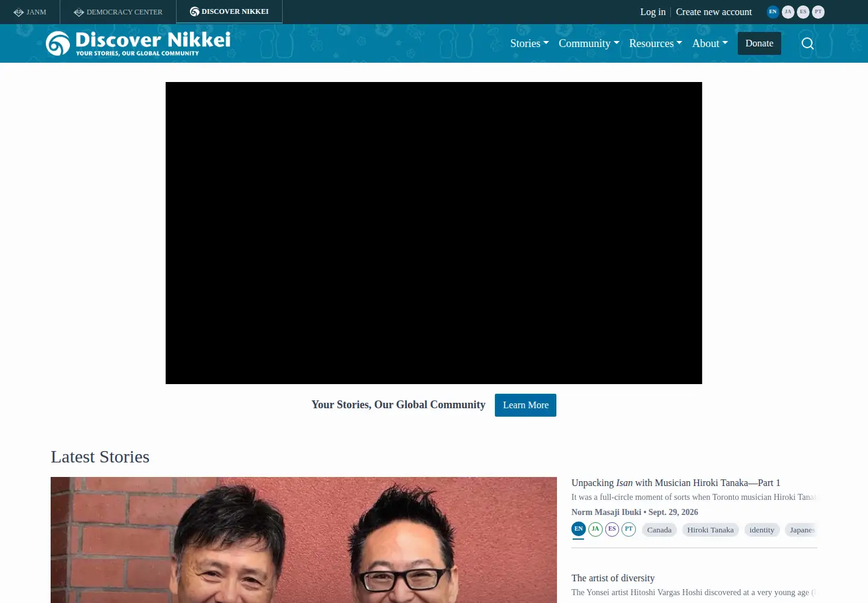The height and width of the screenshot is (603, 868).
Task: Expand the Community dropdown menu
Action: [589, 43]
